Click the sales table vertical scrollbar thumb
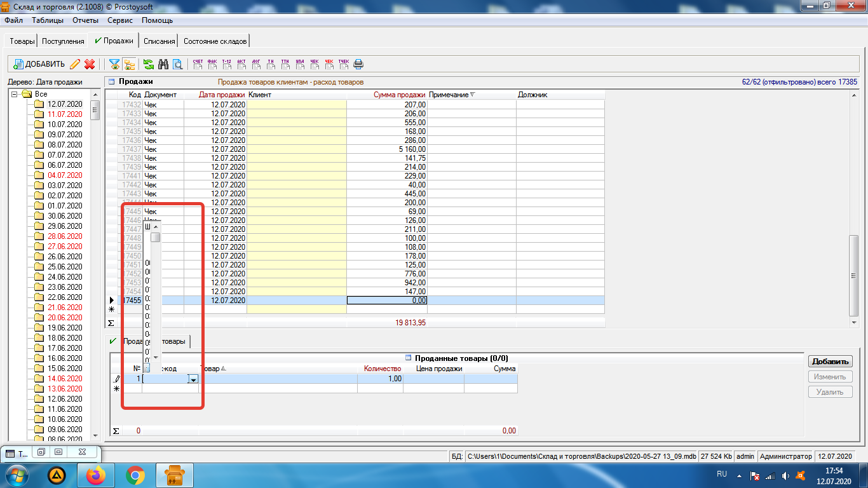The width and height of the screenshot is (868, 488). click(854, 275)
